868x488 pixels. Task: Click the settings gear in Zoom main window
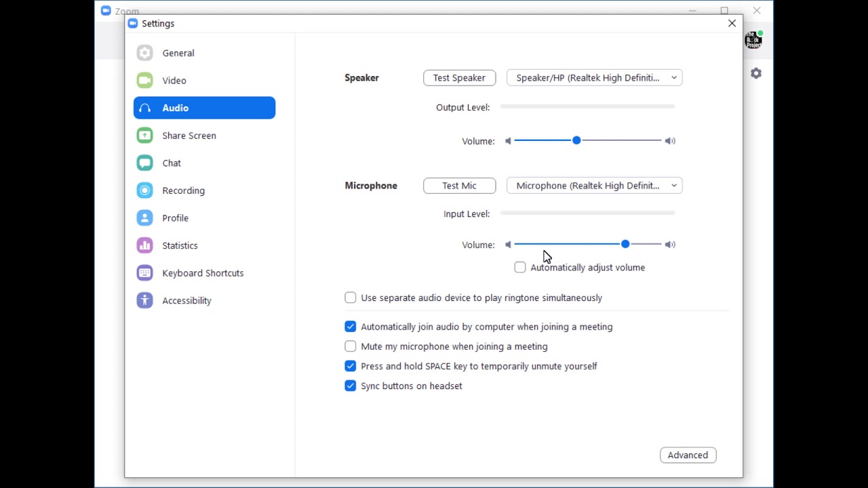756,73
